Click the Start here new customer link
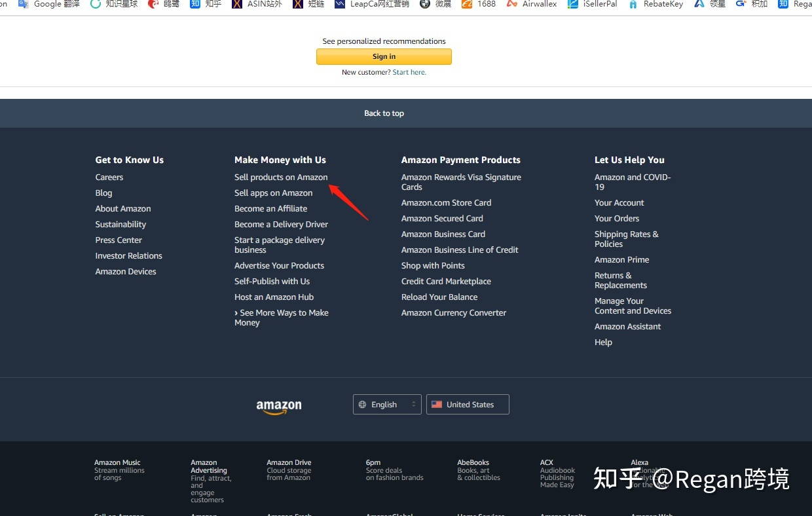Screen dimensions: 812x516 pos(409,73)
